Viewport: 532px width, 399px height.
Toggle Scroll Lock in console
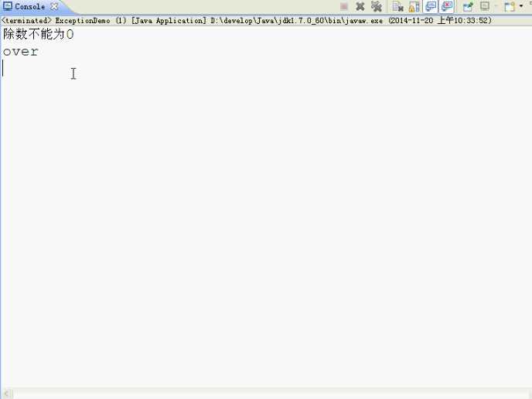click(x=414, y=6)
